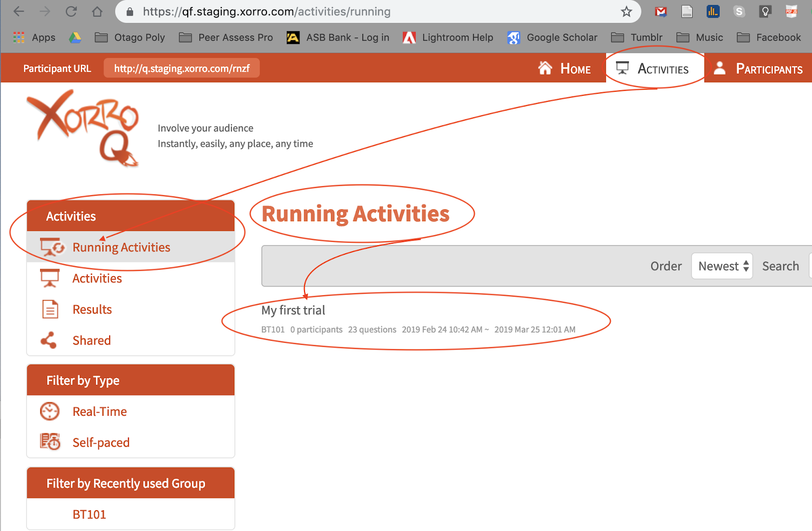Click the "2019 Mar 25 12:01 AM" end date
812x531 pixels.
pos(535,329)
